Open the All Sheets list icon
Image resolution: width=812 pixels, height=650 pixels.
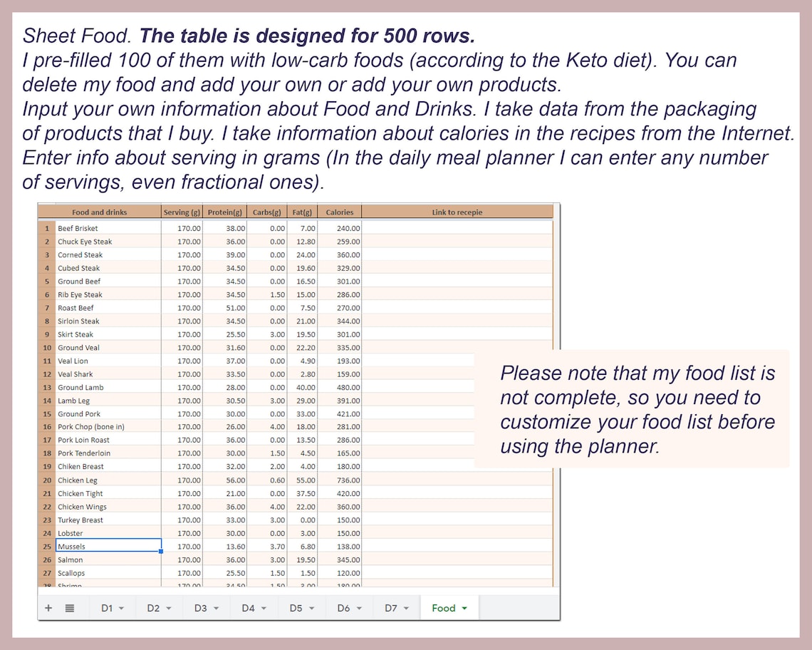point(68,607)
